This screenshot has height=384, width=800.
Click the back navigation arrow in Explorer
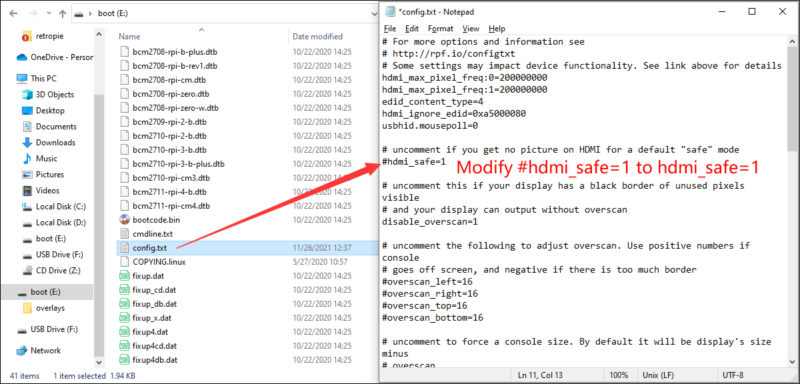[x=13, y=14]
